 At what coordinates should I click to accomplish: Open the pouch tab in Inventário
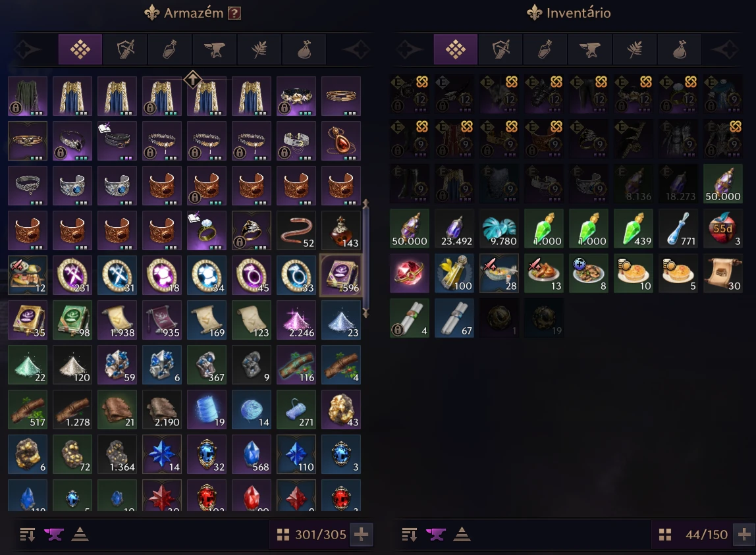coord(680,49)
